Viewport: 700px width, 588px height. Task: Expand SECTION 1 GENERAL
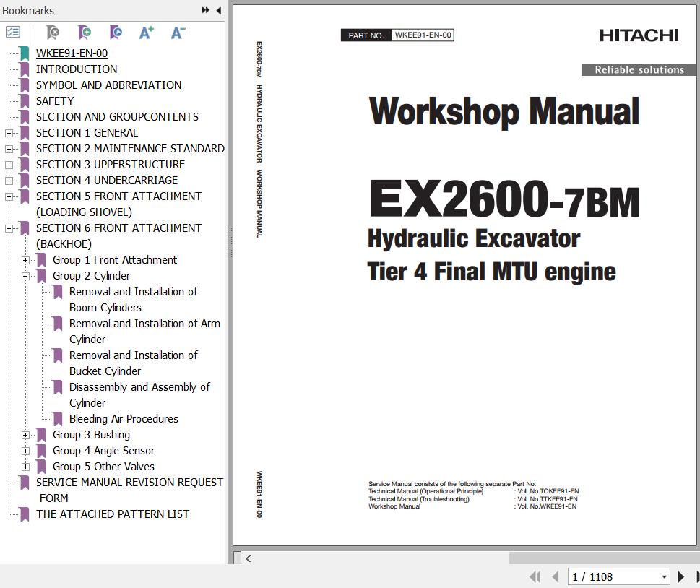pyautogui.click(x=9, y=133)
